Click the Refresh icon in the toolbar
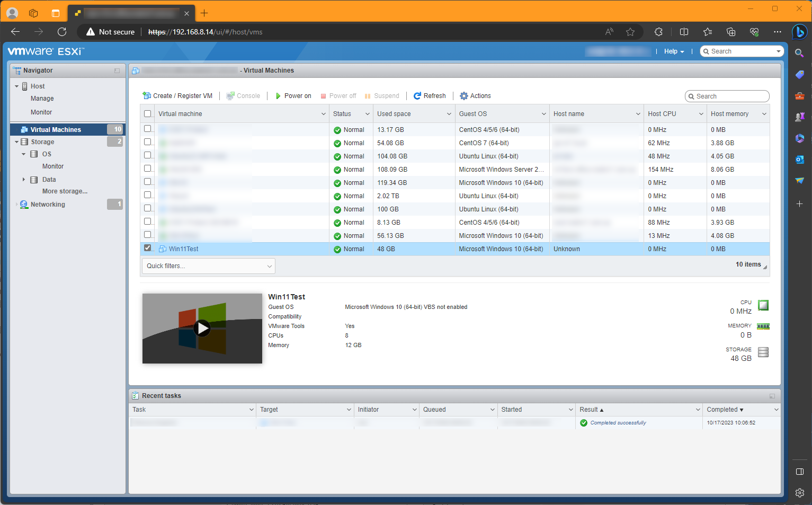Screen dimensions: 812x505 [418, 95]
